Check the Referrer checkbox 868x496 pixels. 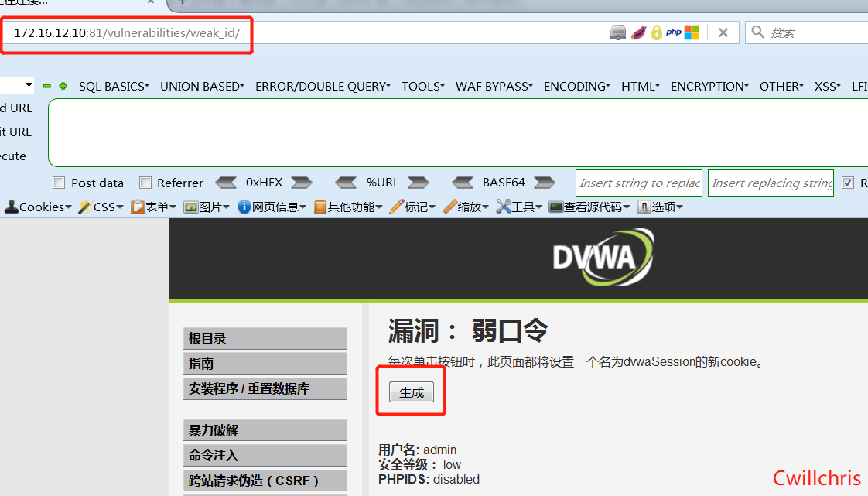coord(145,183)
